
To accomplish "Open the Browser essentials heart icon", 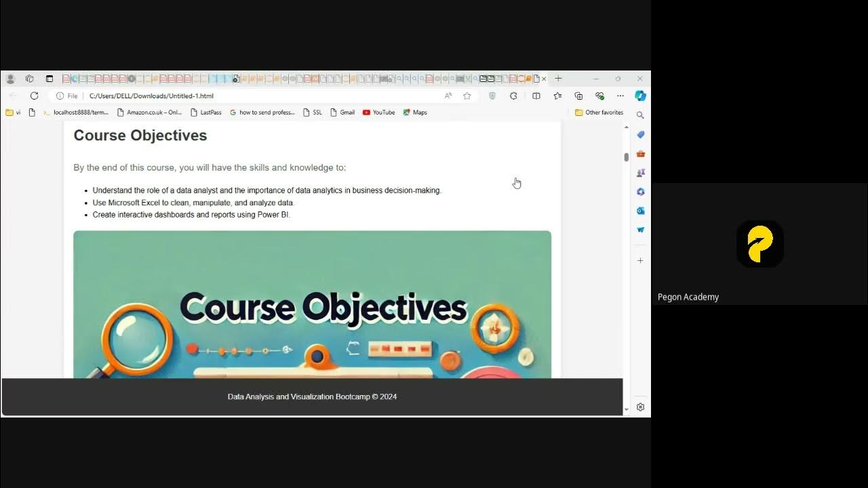I will coord(599,96).
